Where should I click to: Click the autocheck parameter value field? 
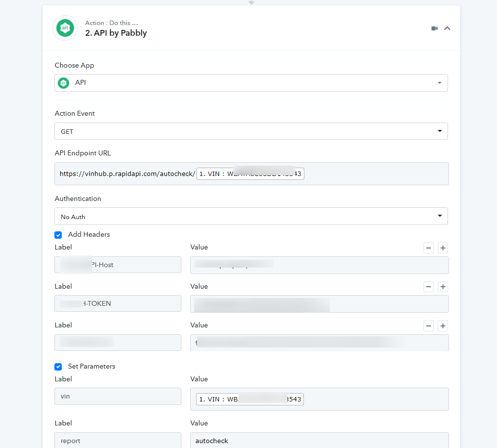(319, 440)
